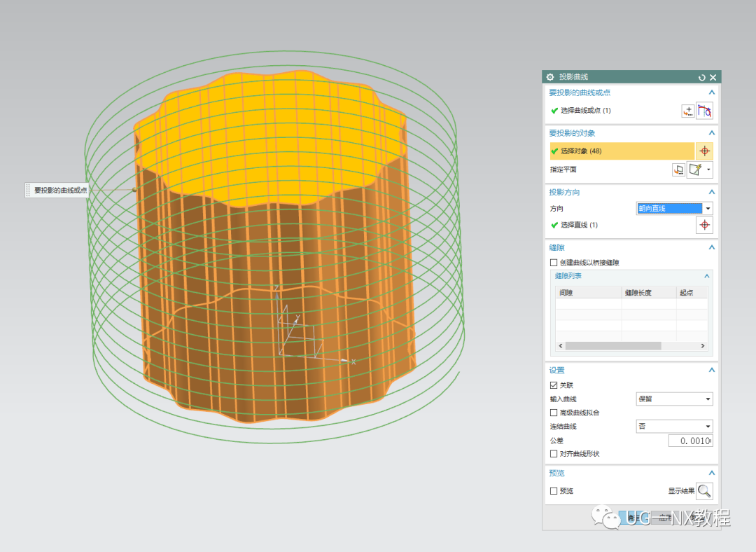756x552 pixels.
Task: Close the 投影曲线 dialog
Action: click(713, 77)
